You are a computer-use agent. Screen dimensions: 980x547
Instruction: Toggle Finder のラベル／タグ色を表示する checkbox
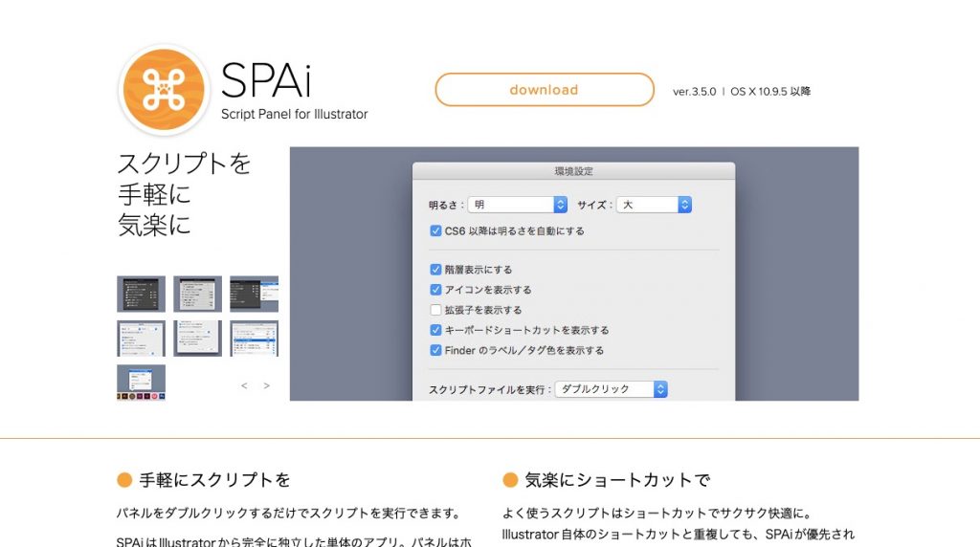pos(435,350)
